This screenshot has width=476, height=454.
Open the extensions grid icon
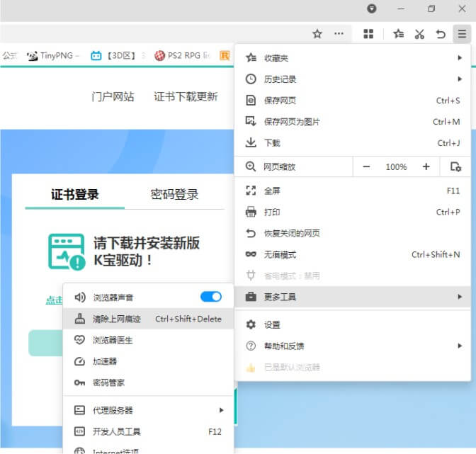point(368,34)
